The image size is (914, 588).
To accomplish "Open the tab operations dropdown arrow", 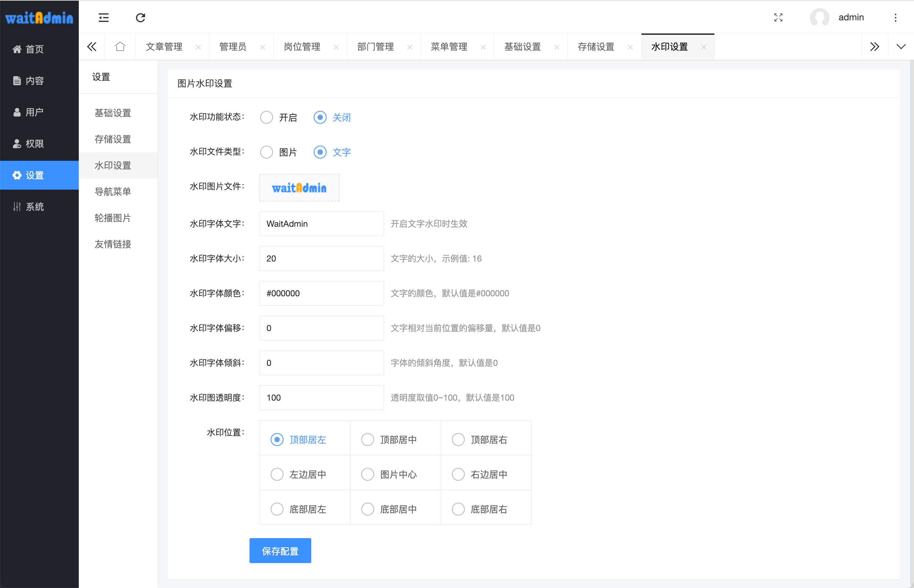I will (x=901, y=47).
